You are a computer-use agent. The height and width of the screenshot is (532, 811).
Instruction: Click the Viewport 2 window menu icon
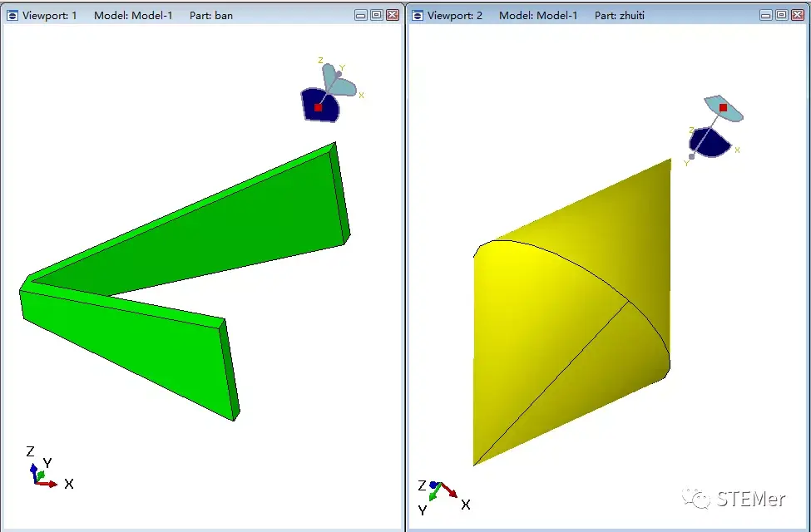(418, 16)
